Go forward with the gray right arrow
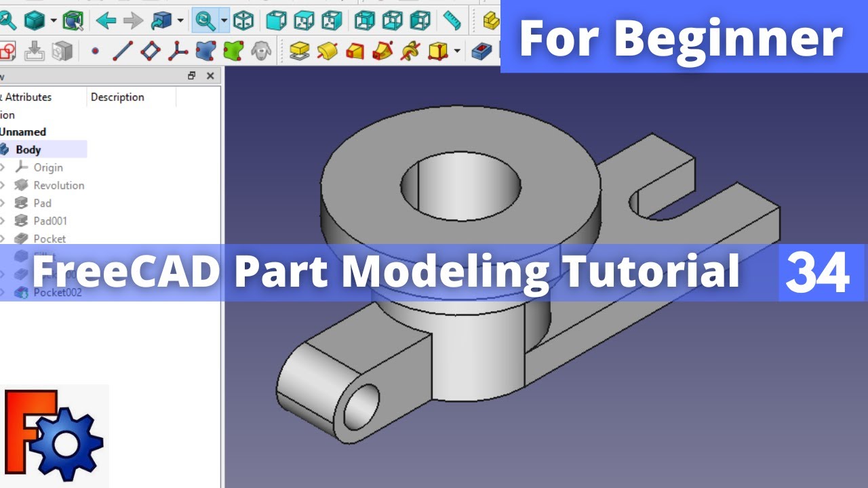This screenshot has height=488, width=868. pyautogui.click(x=133, y=21)
